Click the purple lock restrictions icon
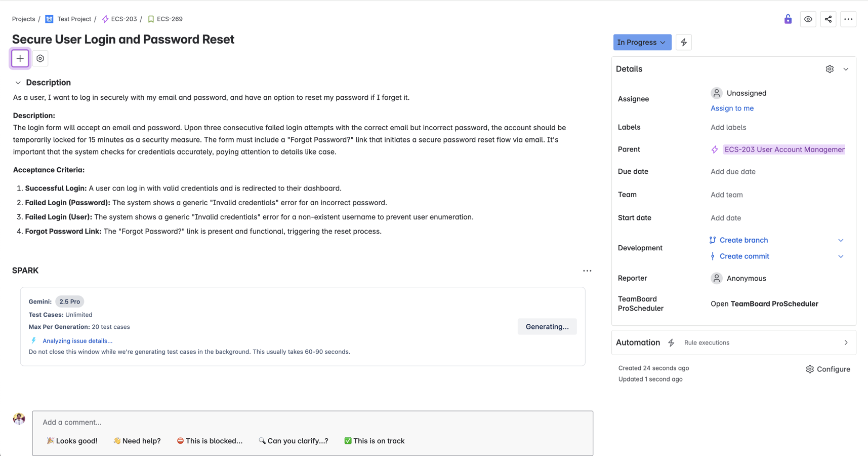This screenshot has height=456, width=868. coord(788,19)
